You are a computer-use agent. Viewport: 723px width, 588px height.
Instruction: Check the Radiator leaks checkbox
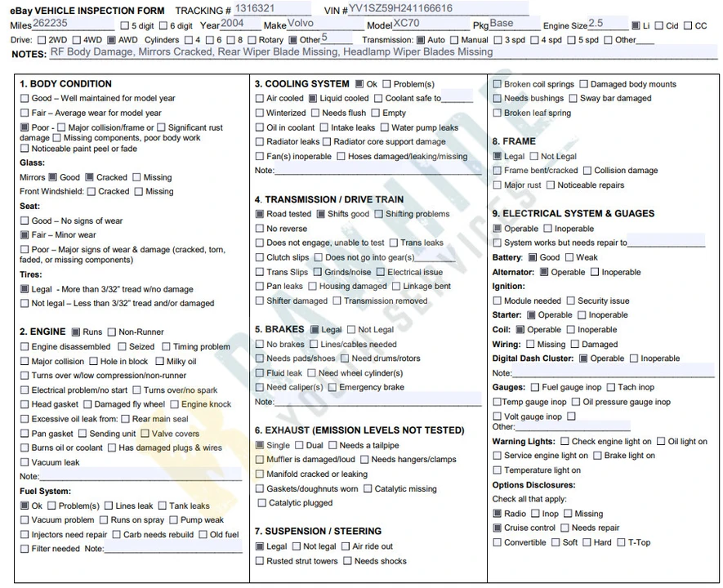[x=260, y=141]
